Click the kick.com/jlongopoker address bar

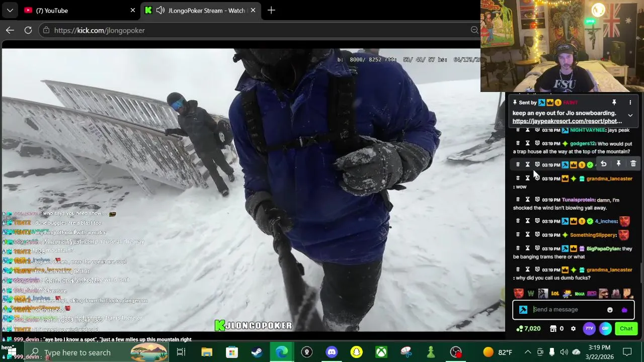click(x=260, y=30)
